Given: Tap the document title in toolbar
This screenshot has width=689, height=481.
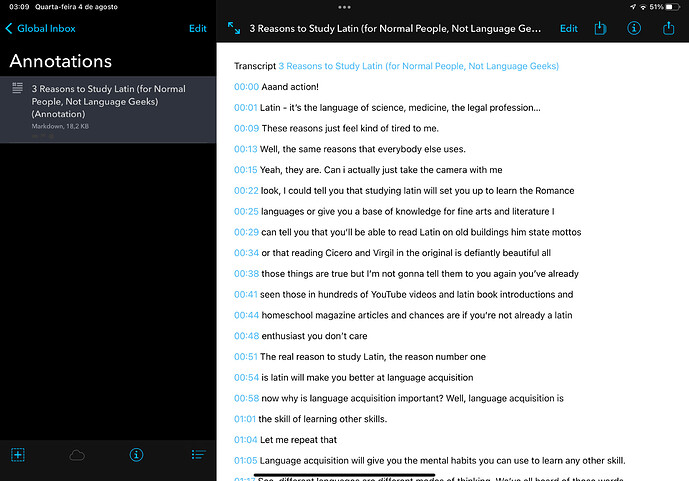Looking at the screenshot, I should click(x=395, y=29).
